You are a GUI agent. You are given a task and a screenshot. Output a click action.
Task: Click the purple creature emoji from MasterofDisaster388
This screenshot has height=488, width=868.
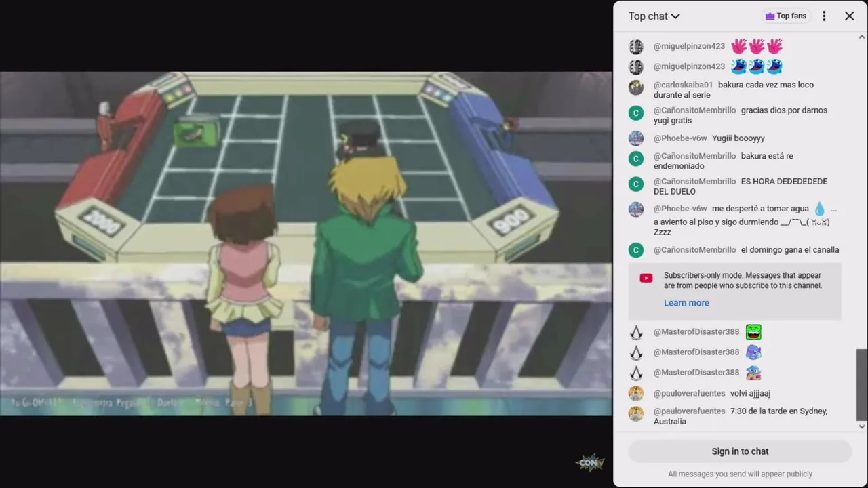[x=753, y=352]
